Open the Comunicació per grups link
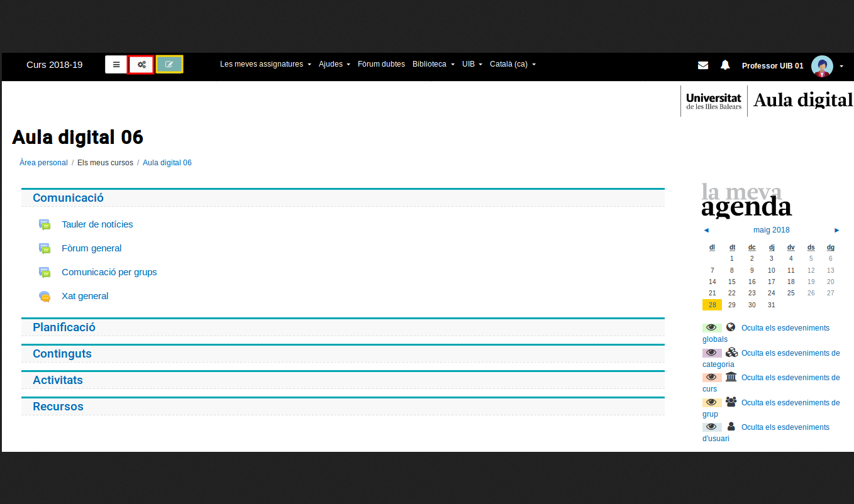854x504 pixels. point(109,272)
